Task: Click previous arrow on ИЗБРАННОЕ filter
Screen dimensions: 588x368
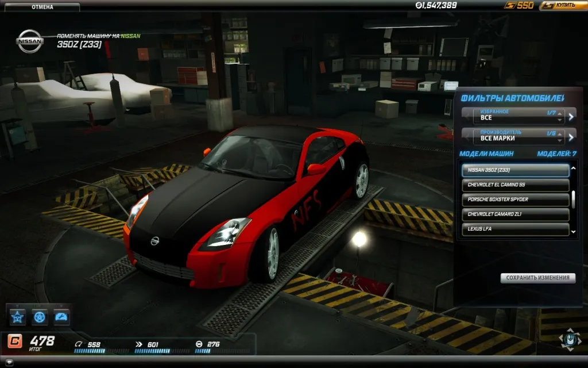Action: coord(467,117)
